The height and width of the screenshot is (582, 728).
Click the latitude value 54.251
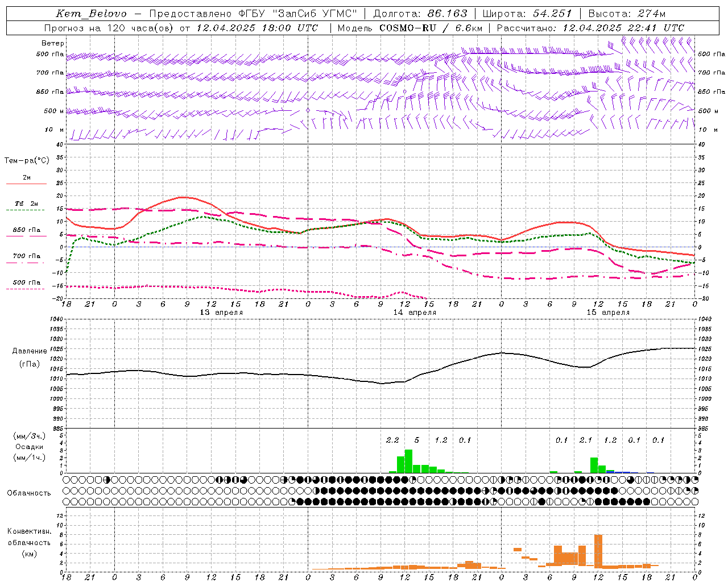pos(552,14)
